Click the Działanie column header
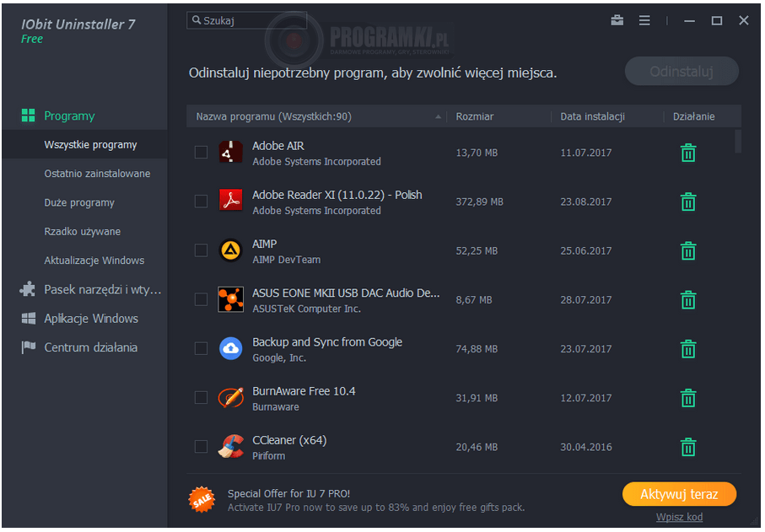Viewport: 765px width, 532px height. pos(693,116)
